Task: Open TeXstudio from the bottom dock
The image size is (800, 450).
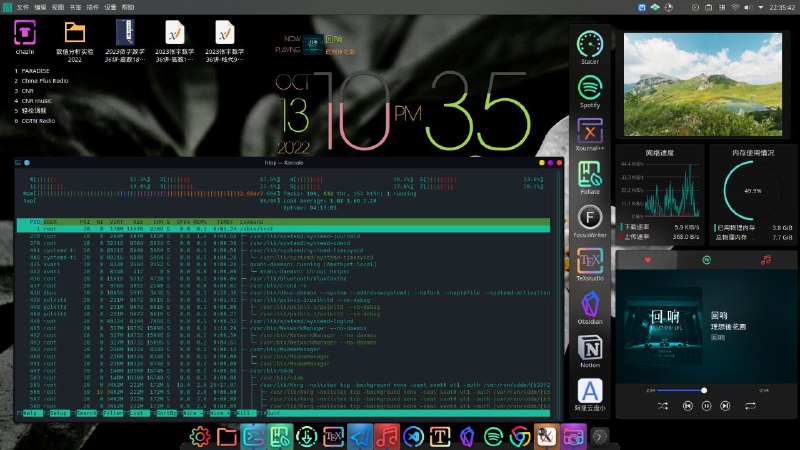Action: point(333,437)
